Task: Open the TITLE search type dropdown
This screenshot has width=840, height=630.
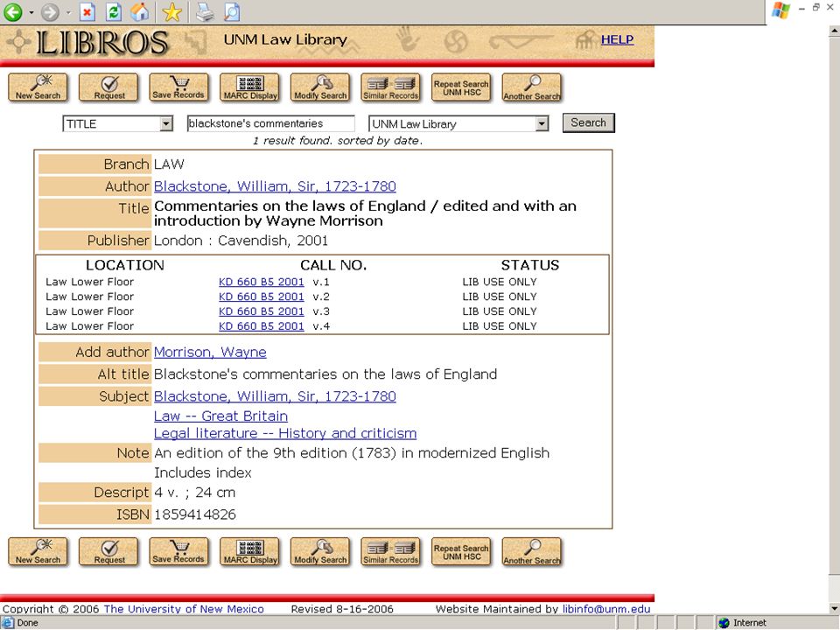Action: coord(118,123)
